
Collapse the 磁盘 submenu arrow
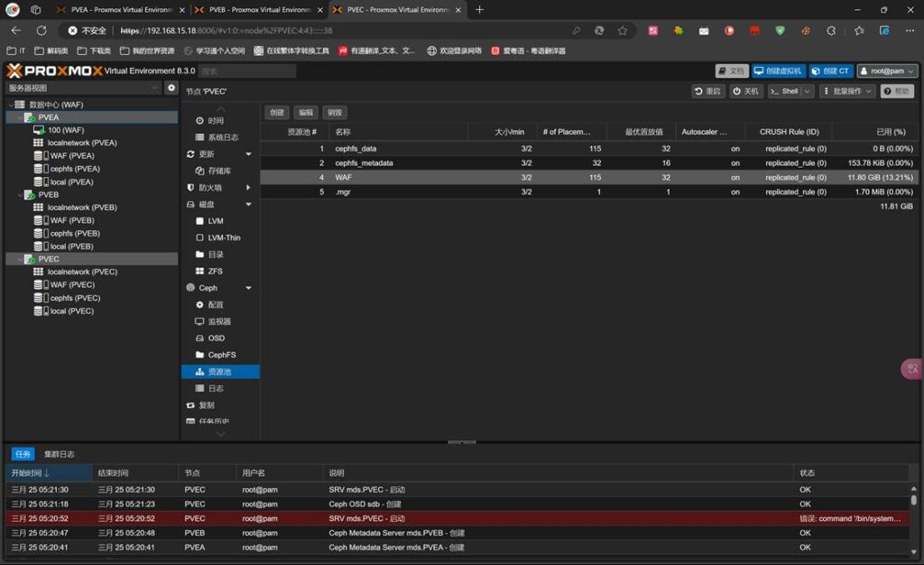[249, 205]
